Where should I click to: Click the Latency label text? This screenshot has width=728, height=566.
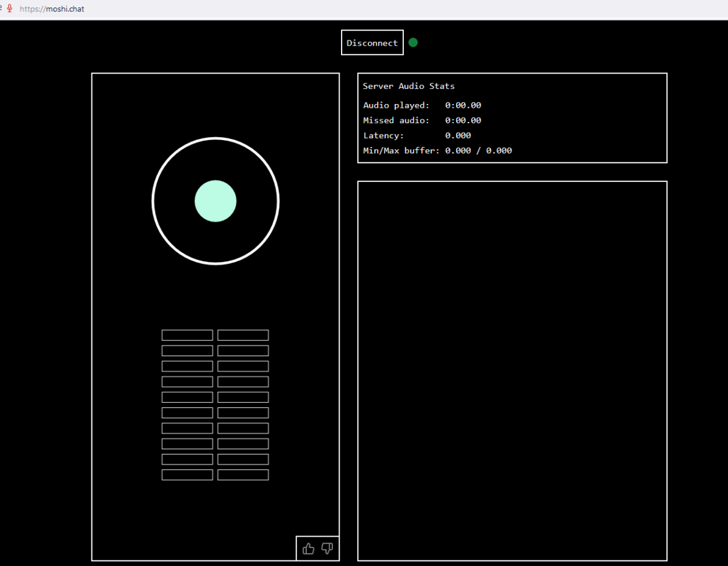(383, 135)
